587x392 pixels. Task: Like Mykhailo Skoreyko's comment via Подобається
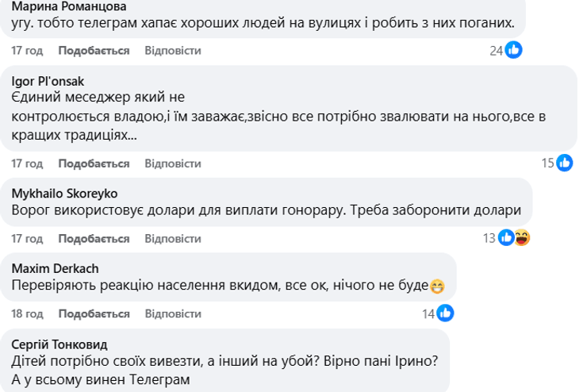click(x=94, y=238)
